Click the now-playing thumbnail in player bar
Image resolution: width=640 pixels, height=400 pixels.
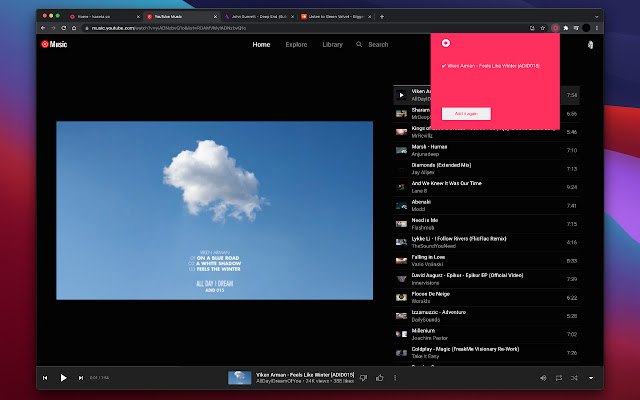(x=240, y=378)
